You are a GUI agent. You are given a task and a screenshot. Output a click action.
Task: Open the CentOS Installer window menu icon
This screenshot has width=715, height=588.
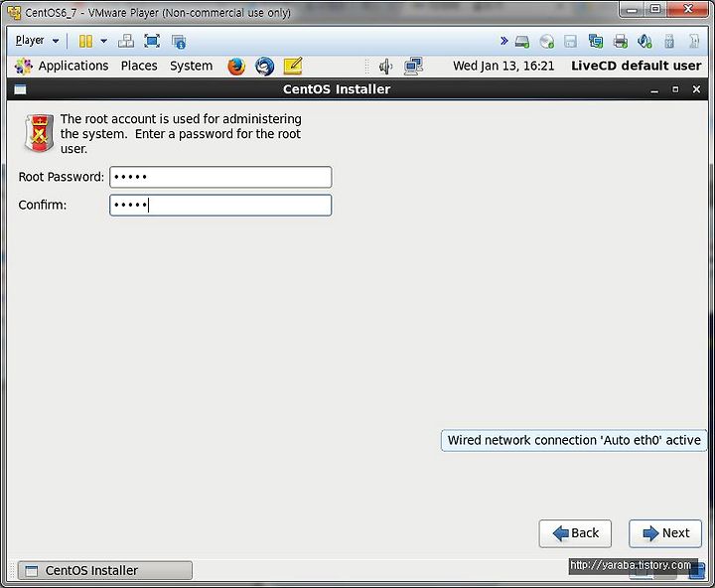pyautogui.click(x=20, y=89)
